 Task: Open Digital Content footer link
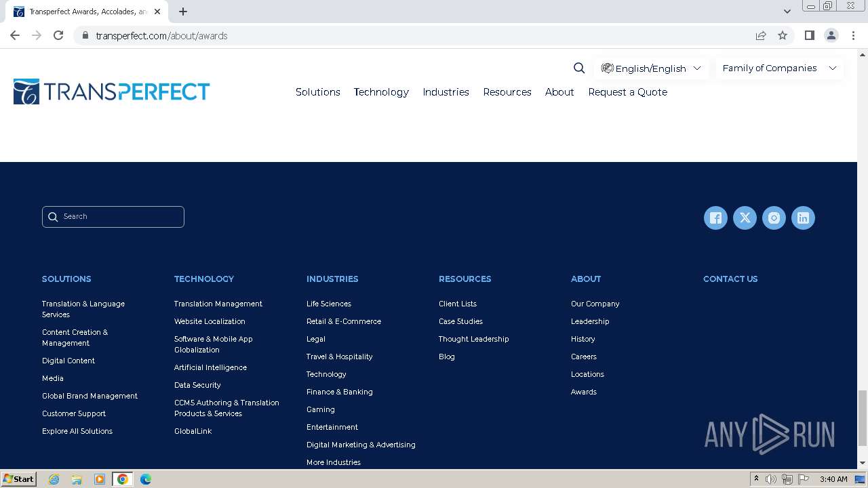[x=68, y=361]
